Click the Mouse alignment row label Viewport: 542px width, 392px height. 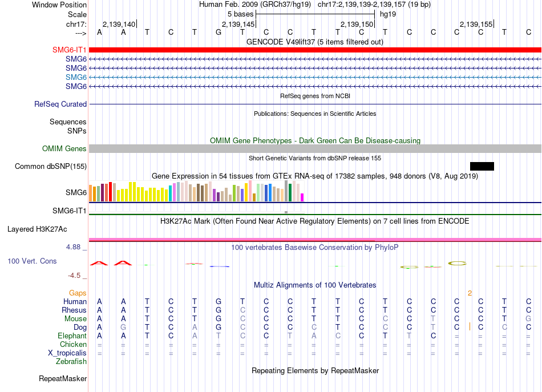pyautogui.click(x=75, y=319)
